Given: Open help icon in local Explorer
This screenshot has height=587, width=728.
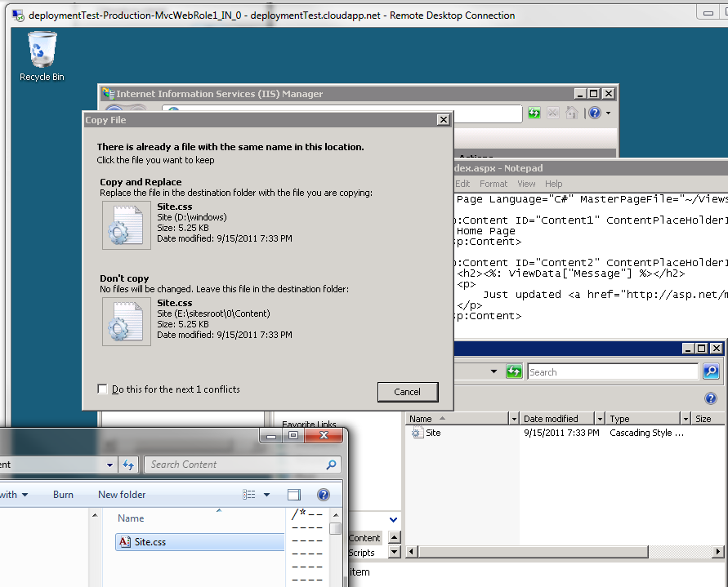Looking at the screenshot, I should (323, 495).
